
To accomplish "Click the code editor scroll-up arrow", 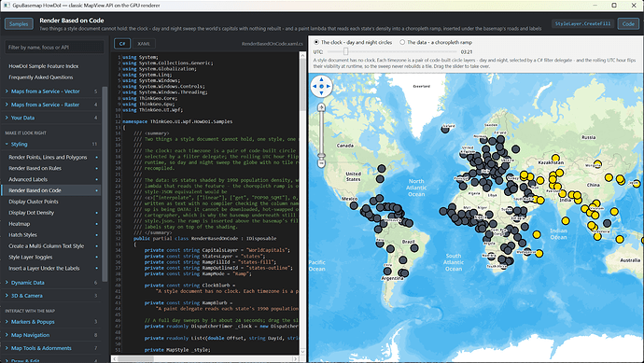I will pyautogui.click(x=302, y=55).
